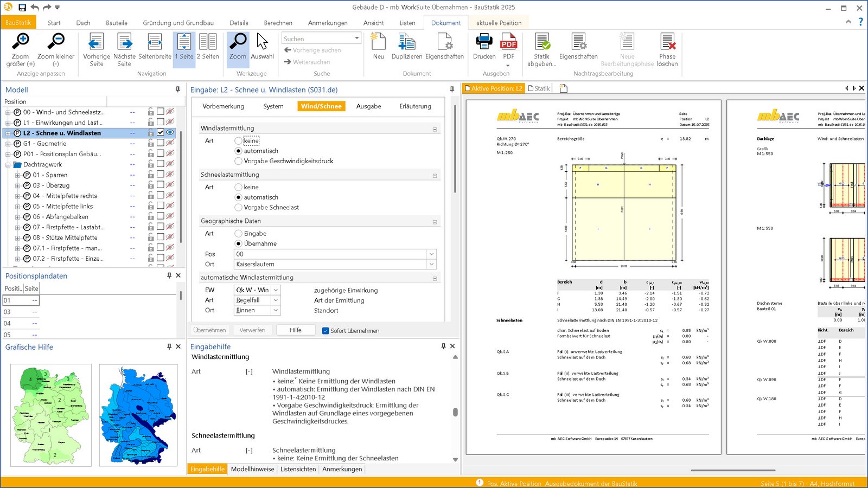The width and height of the screenshot is (868, 488).
Task: Toggle 'Sofort übernehmen' checkbox
Action: 325,331
